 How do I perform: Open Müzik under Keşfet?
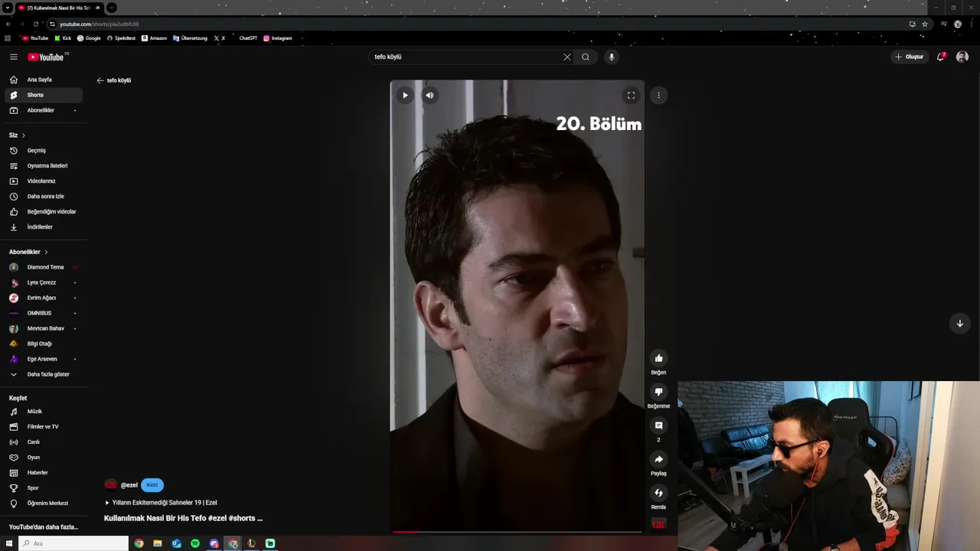point(44,412)
